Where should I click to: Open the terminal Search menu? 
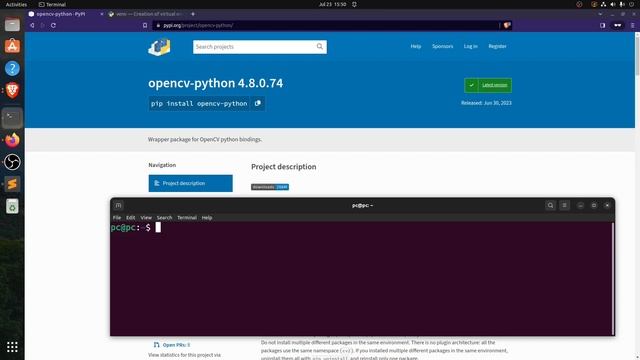[164, 218]
